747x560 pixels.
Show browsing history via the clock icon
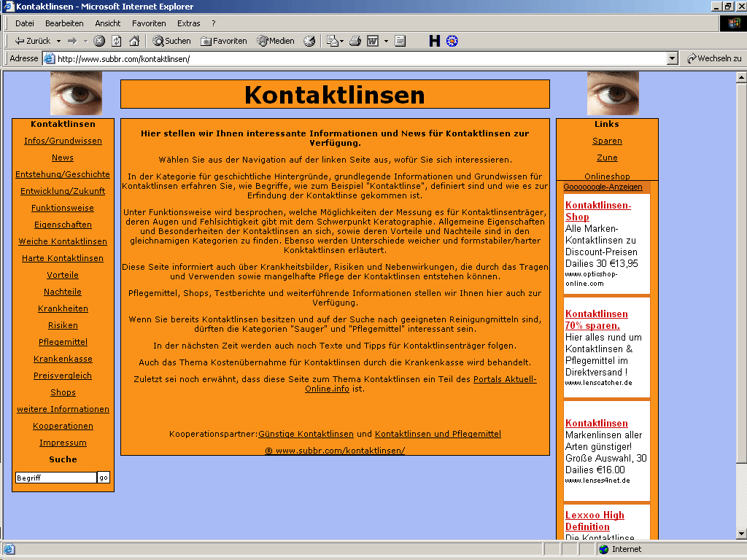[309, 41]
